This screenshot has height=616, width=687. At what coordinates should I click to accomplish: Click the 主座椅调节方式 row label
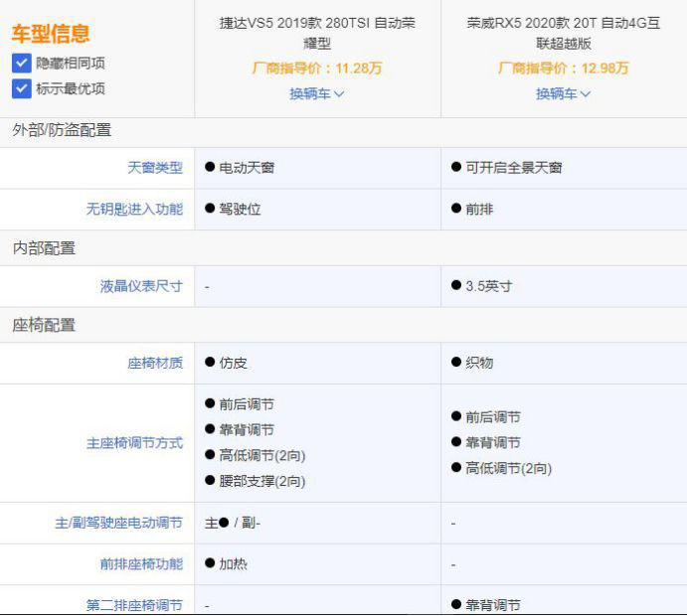click(x=134, y=443)
